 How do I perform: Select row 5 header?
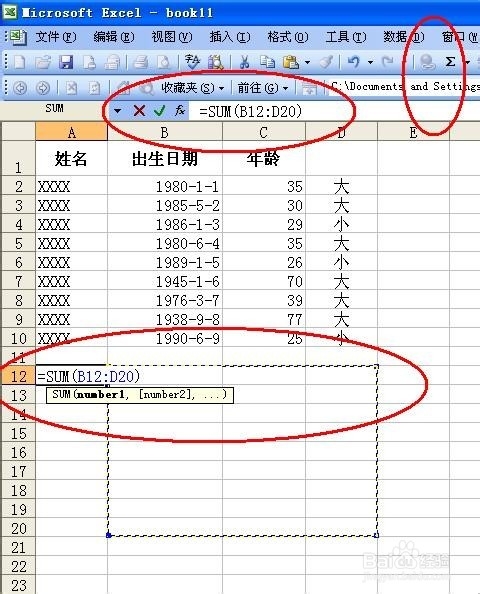point(19,243)
